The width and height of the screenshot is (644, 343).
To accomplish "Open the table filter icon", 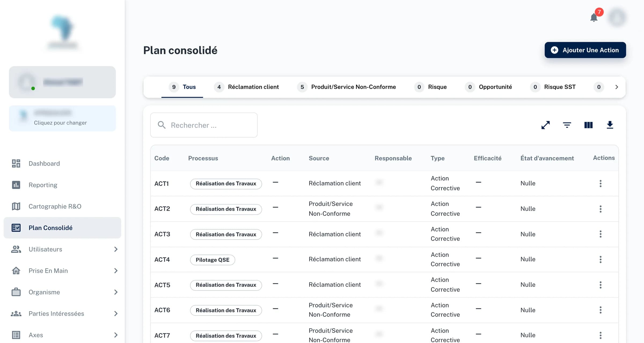I will (567, 125).
